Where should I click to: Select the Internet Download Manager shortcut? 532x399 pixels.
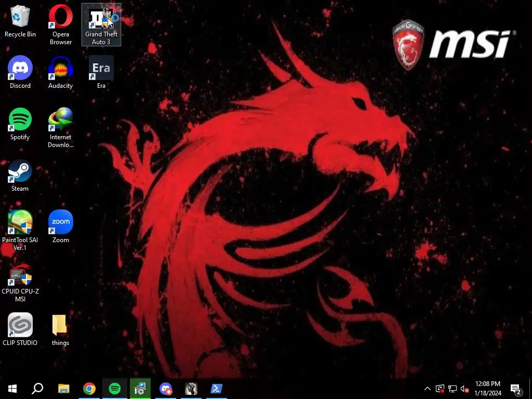60,128
